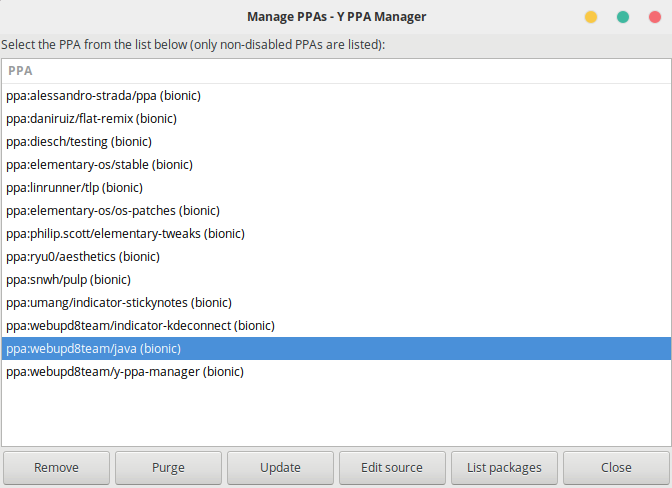Select ppa:elementary-os/os-patches row
The image size is (672, 488).
336,211
